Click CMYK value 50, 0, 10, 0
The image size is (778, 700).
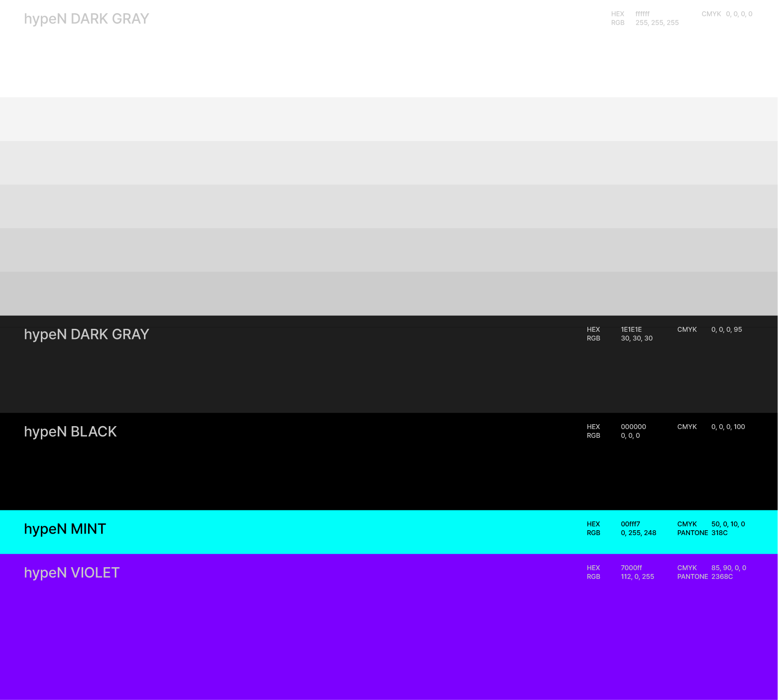(728, 524)
